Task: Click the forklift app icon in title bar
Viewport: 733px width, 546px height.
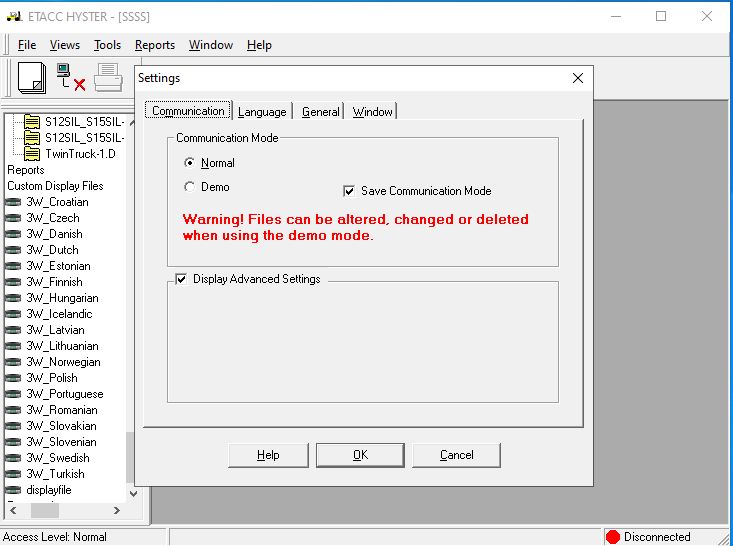Action: [14, 17]
